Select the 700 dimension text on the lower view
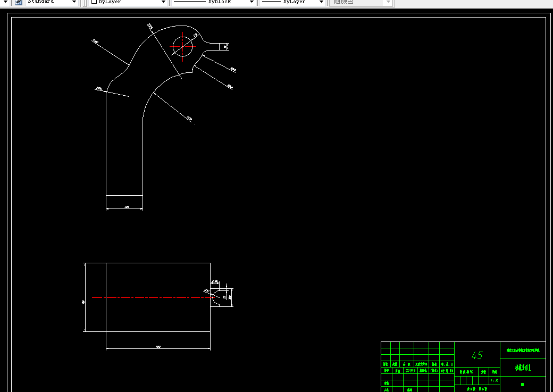Image resolution: width=553 pixels, height=392 pixels. coord(158,347)
